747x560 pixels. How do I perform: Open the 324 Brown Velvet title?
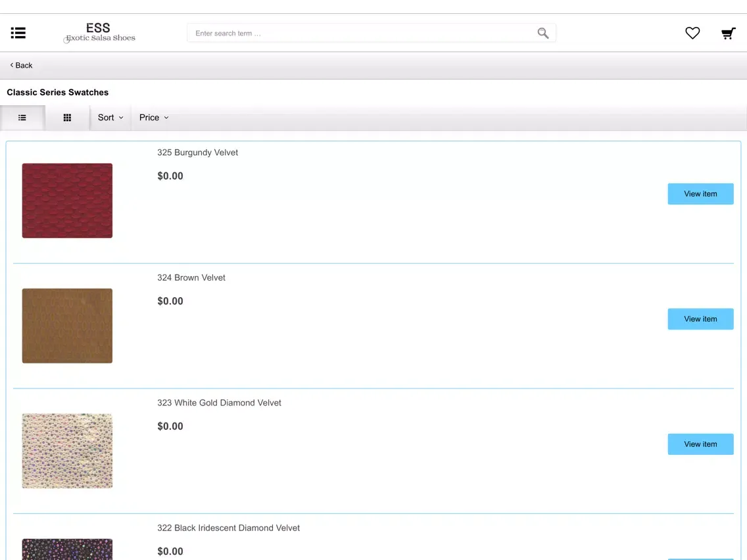pyautogui.click(x=191, y=277)
